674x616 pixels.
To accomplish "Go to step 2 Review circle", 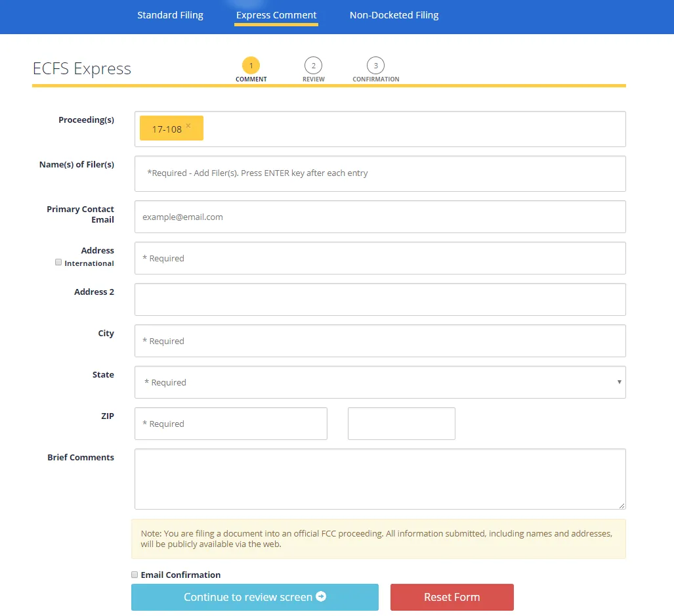I will (x=313, y=66).
